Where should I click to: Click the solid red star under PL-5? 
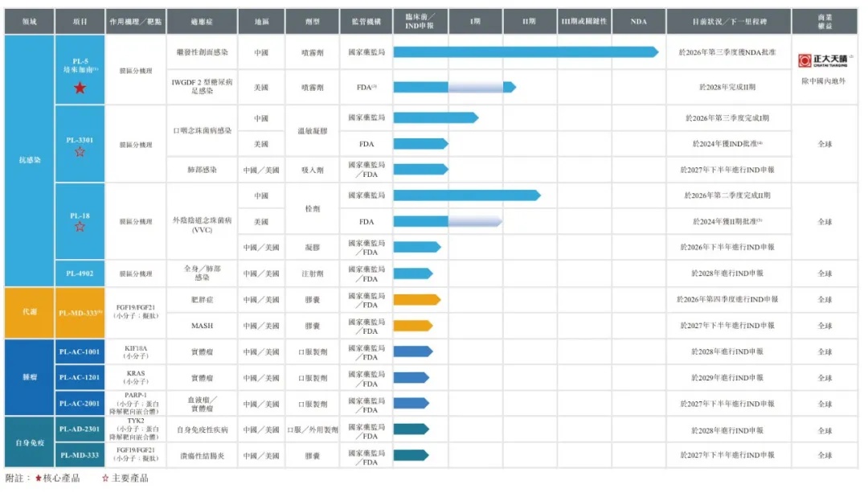80,88
